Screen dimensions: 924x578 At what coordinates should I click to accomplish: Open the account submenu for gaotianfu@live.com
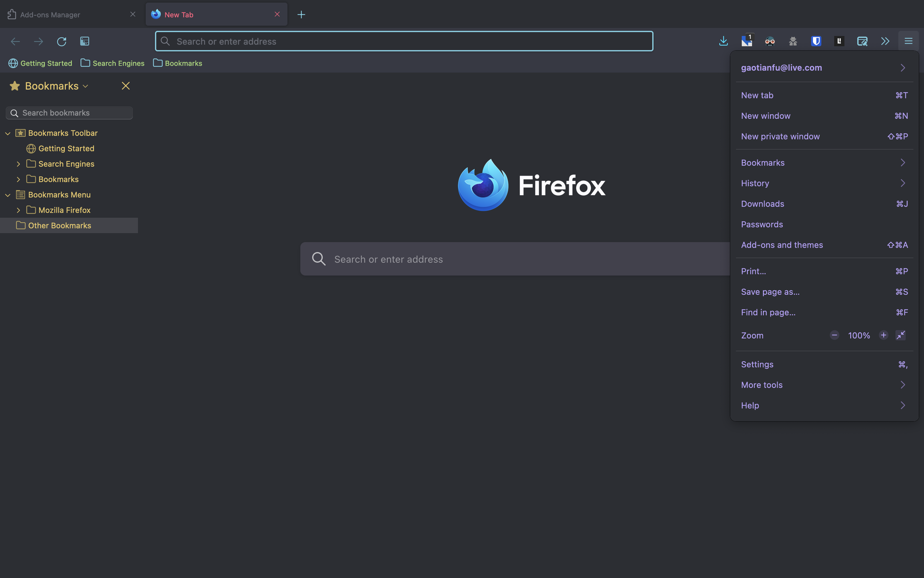tap(824, 68)
